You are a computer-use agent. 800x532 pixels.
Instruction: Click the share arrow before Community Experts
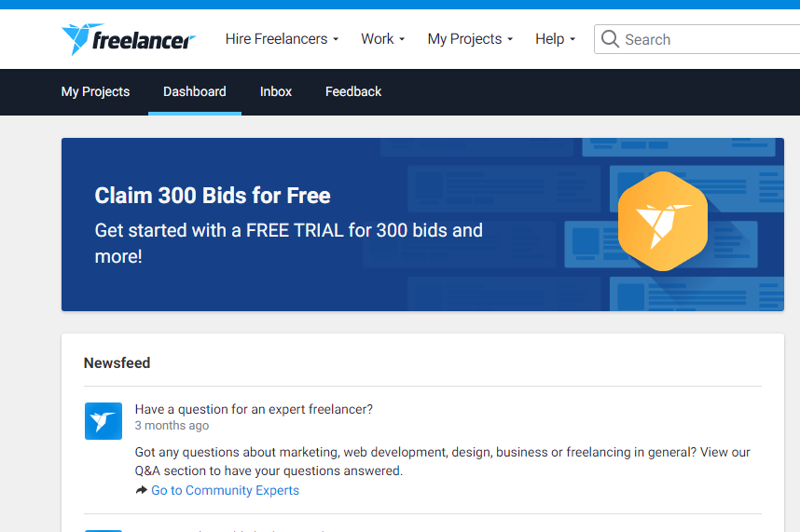(x=142, y=490)
